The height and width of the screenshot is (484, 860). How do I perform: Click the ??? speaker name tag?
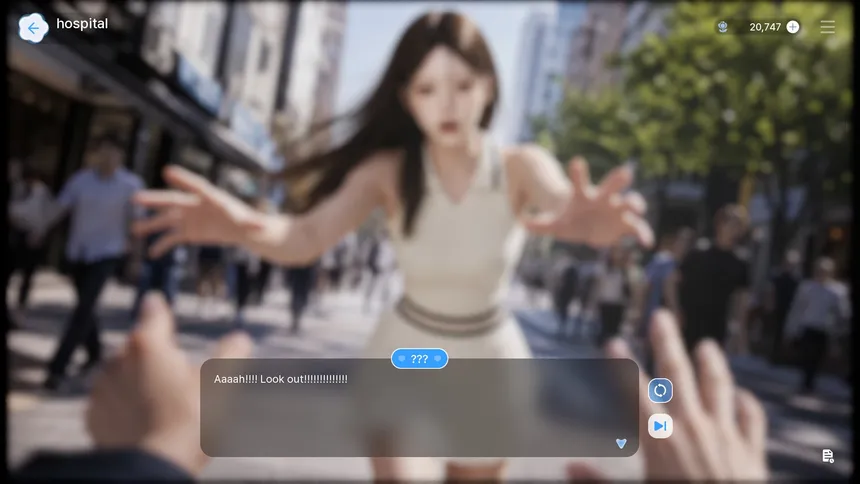419,359
